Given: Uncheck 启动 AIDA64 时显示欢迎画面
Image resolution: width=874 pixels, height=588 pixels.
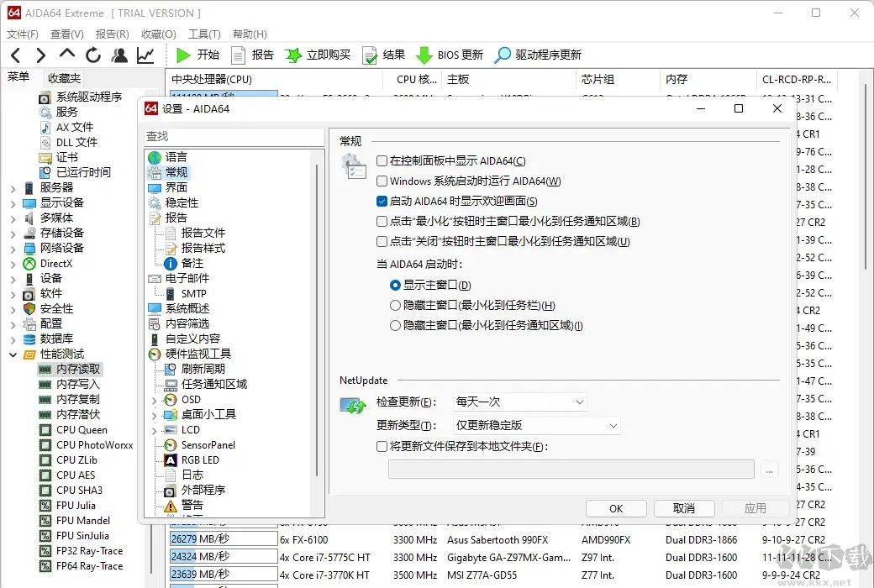Looking at the screenshot, I should click(x=382, y=202).
